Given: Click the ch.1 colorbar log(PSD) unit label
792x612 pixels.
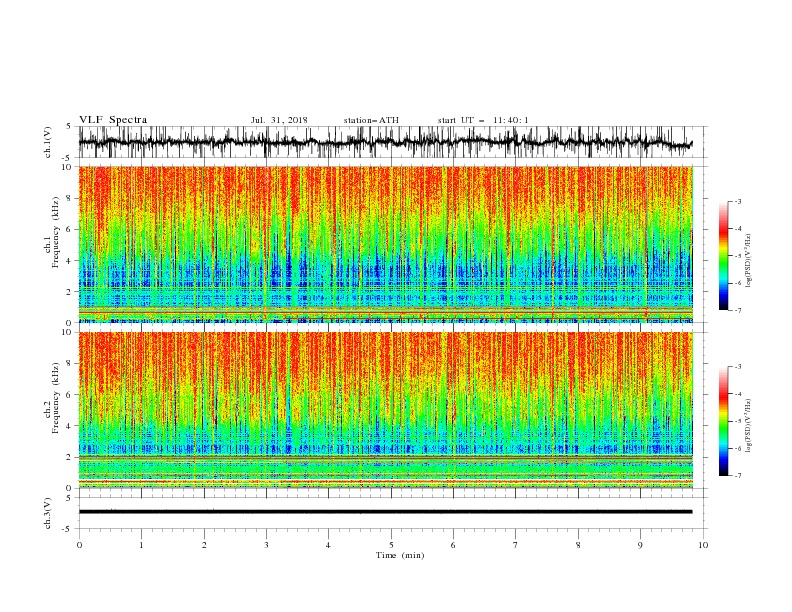Looking at the screenshot, I should [x=748, y=261].
